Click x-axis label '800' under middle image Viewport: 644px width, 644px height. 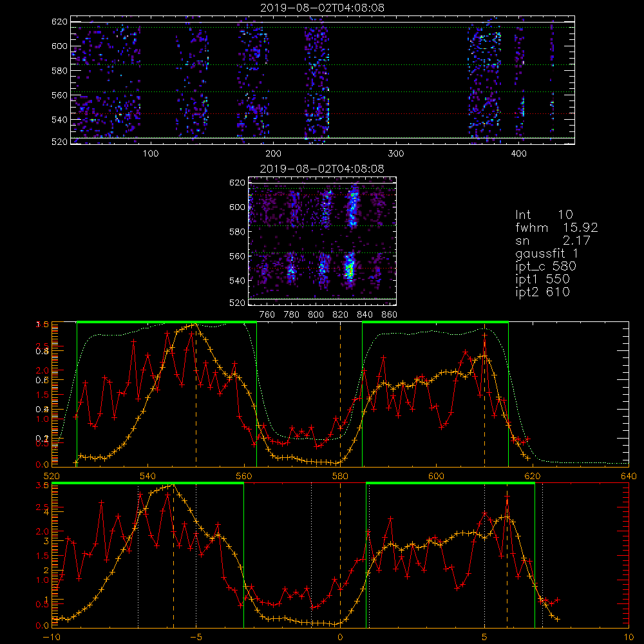click(316, 315)
